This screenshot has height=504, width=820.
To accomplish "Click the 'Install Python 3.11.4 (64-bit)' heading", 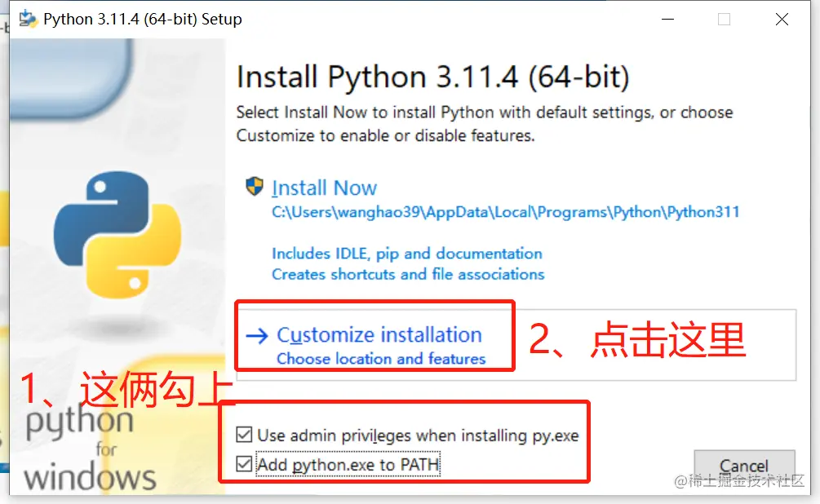I will click(x=433, y=77).
